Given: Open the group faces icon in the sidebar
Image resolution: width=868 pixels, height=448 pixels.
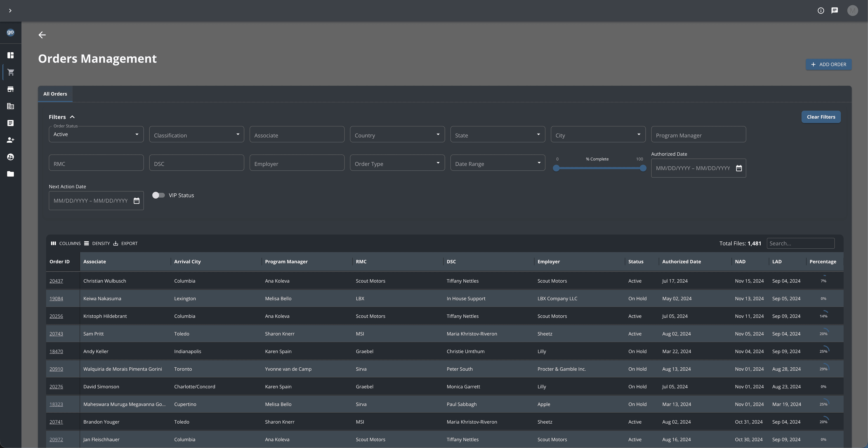Looking at the screenshot, I should coord(10,157).
